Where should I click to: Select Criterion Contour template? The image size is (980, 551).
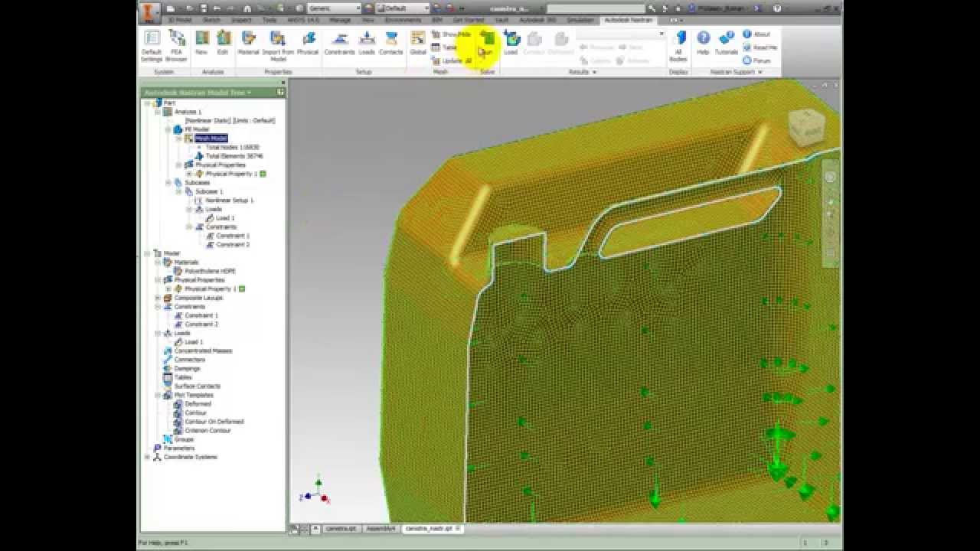coord(207,430)
